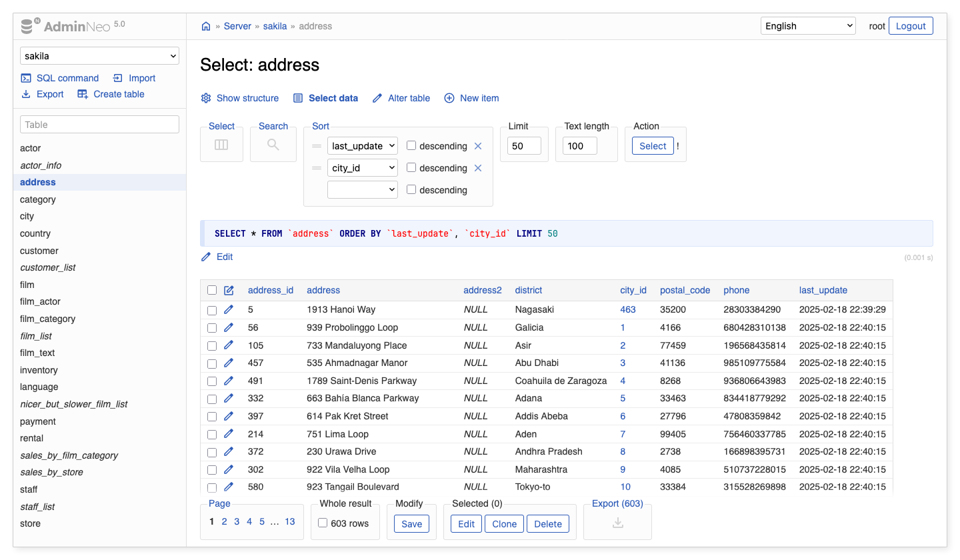Click the home icon in breadcrumb
The height and width of the screenshot is (560, 960).
tap(206, 27)
